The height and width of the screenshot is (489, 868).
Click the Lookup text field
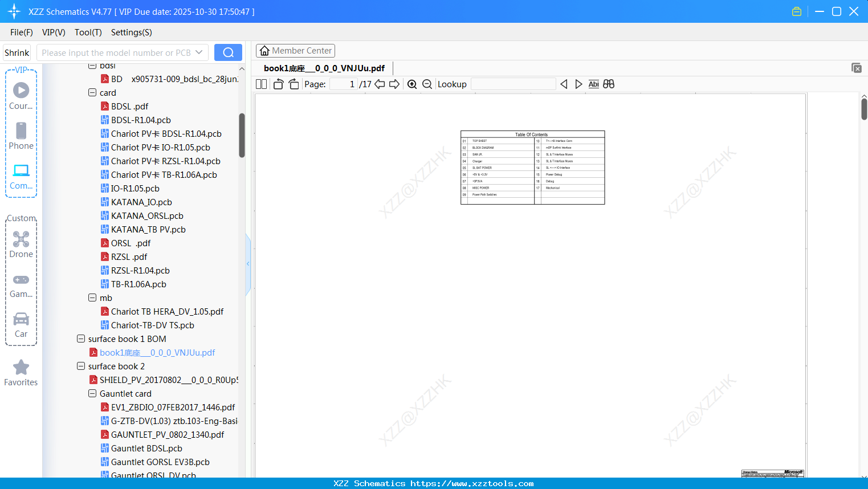click(x=513, y=84)
